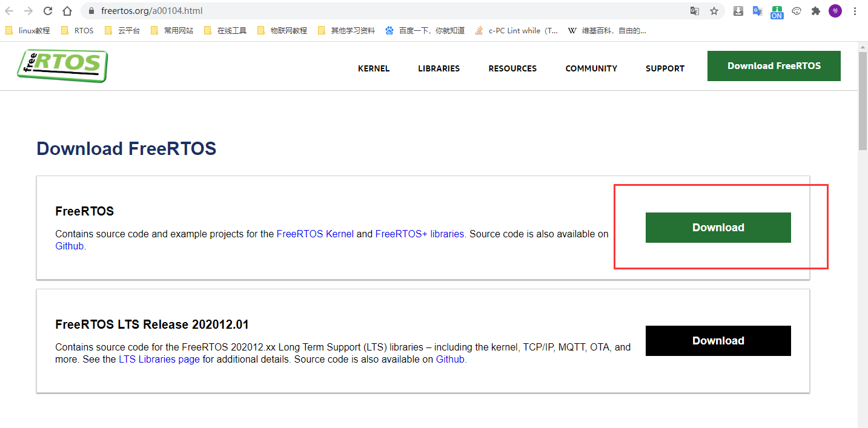This screenshot has height=428, width=868.
Task: Go to the browser home icon
Action: (x=67, y=11)
